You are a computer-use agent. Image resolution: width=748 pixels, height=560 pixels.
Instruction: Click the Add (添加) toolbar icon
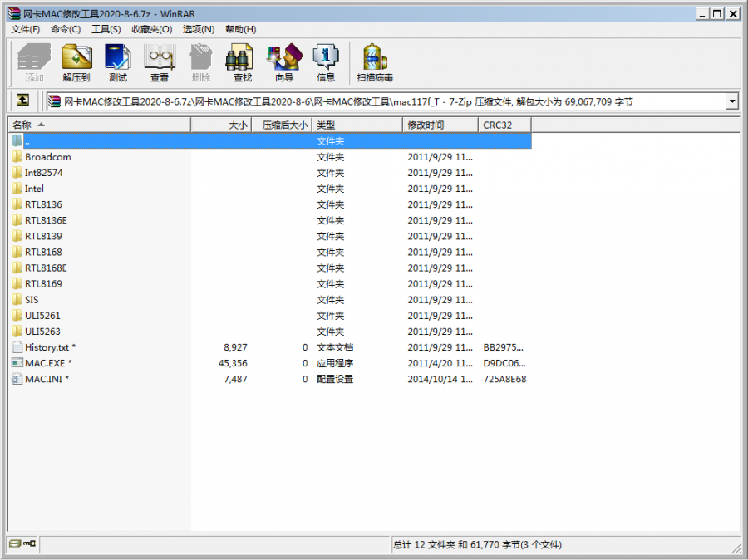pyautogui.click(x=34, y=57)
